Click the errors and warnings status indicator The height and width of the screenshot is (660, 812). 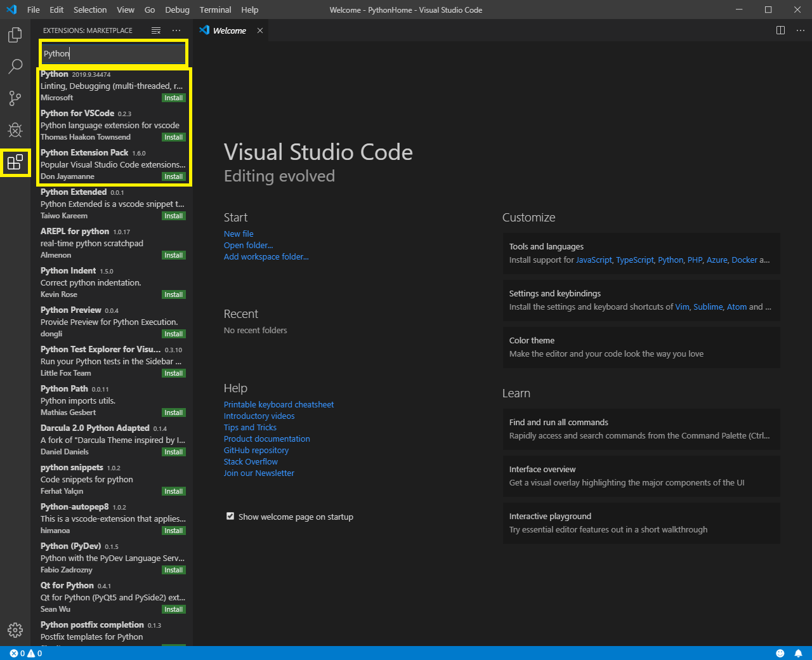coord(26,653)
